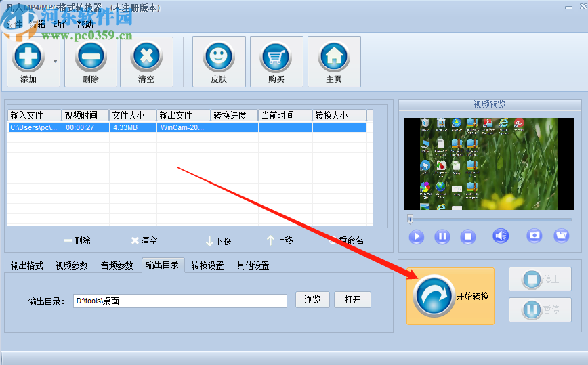588x365 pixels.
Task: Click the 转换大小 column header
Action: coord(339,115)
